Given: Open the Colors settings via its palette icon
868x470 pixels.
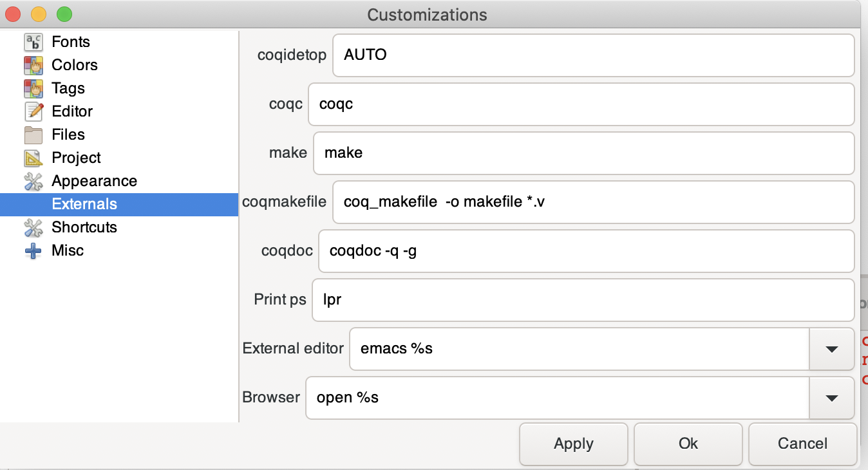Looking at the screenshot, I should (x=33, y=65).
